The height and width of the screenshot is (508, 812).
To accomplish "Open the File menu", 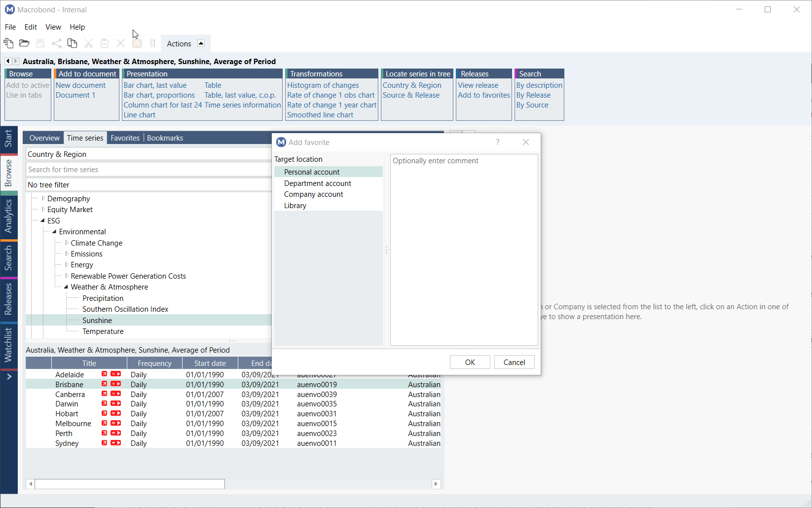I will point(10,27).
